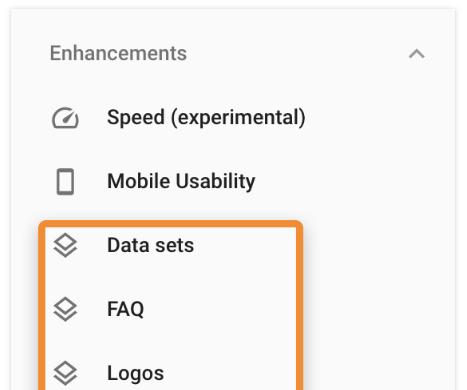Click the empty space between Enhancements and chevron
The height and width of the screenshot is (390, 467).
297,53
